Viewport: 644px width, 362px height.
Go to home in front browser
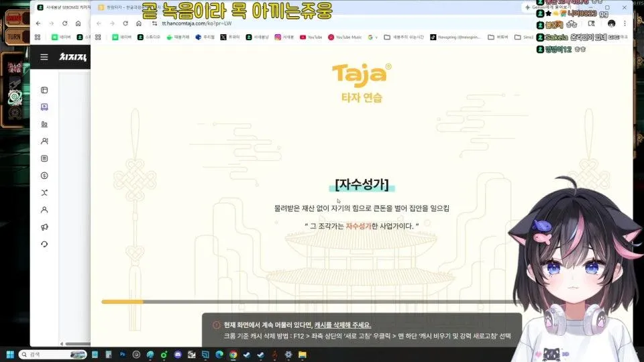coord(139,23)
